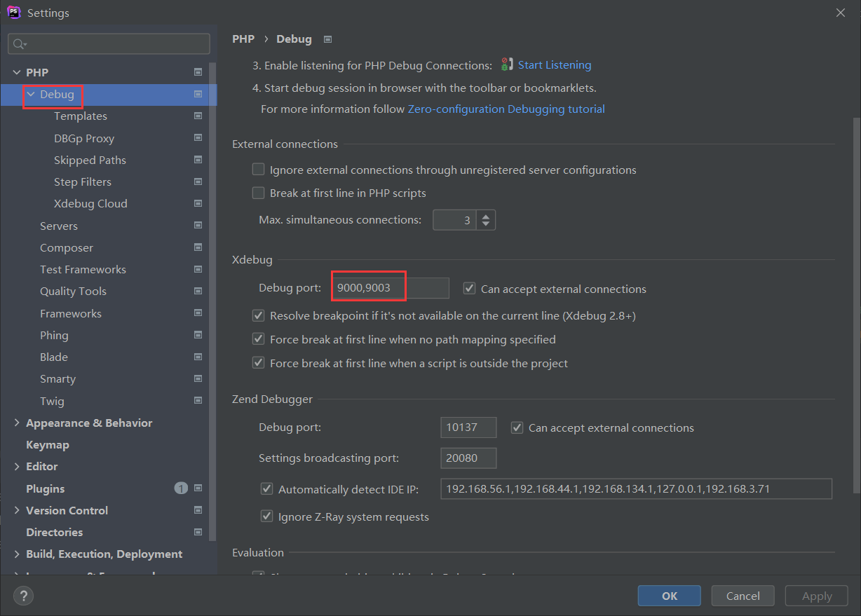Open Skipped Paths settings
This screenshot has width=861, height=616.
(90, 160)
